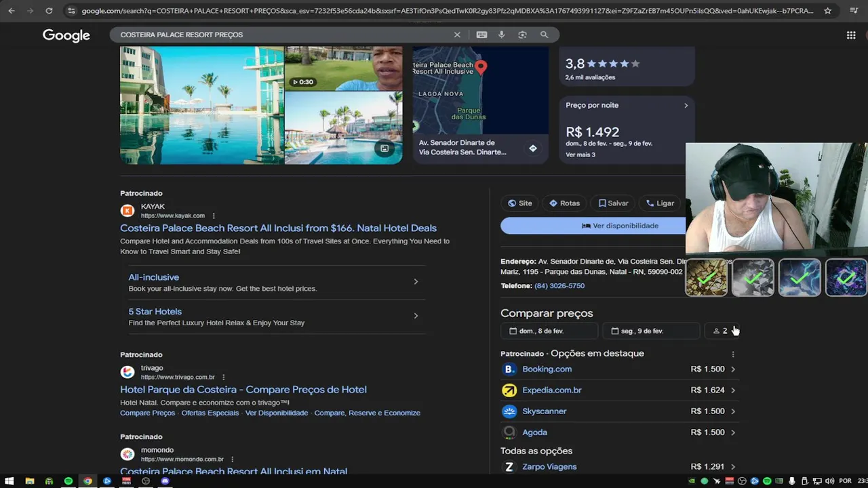
Task: Click the Ofertas Especiais sitelink
Action: pyautogui.click(x=210, y=413)
